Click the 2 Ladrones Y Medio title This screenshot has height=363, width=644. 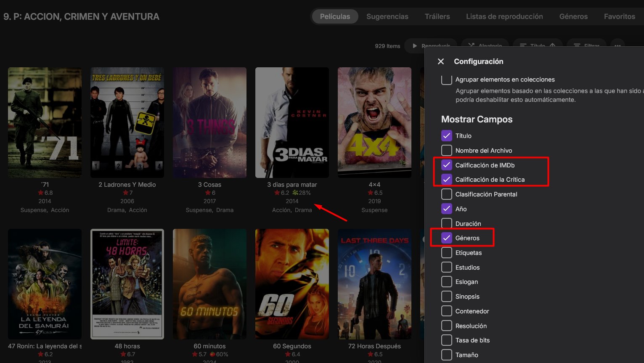pyautogui.click(x=127, y=185)
